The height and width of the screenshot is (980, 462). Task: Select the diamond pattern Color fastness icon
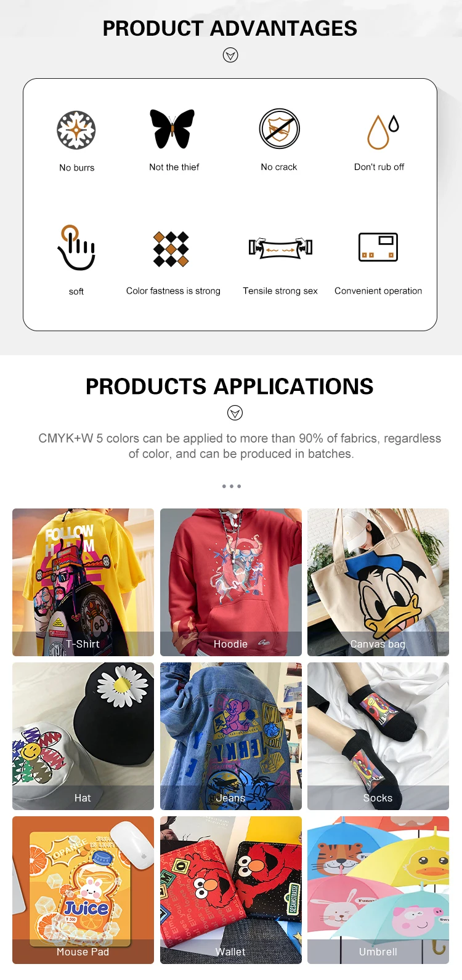pos(171,249)
